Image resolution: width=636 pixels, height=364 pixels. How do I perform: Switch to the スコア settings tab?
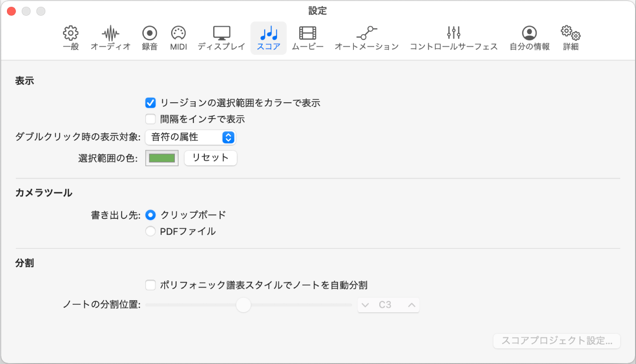click(268, 37)
